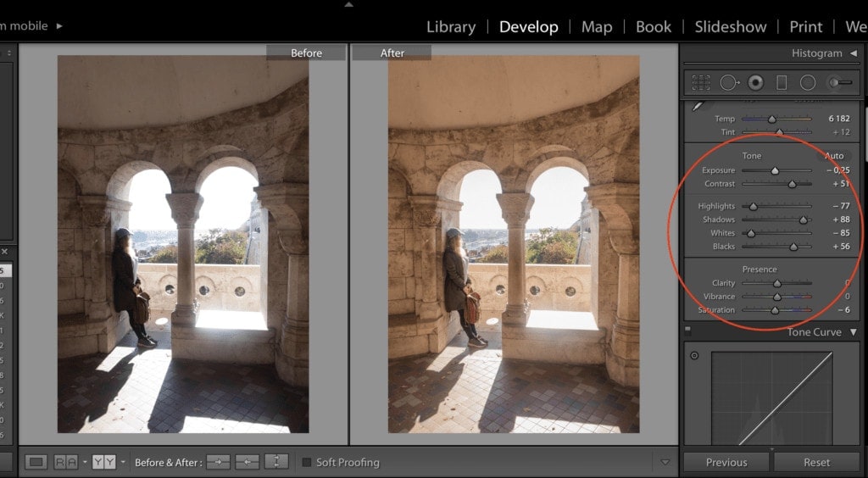Pick the Radial Filter tool
This screenshot has height=478, width=868.
coord(808,82)
